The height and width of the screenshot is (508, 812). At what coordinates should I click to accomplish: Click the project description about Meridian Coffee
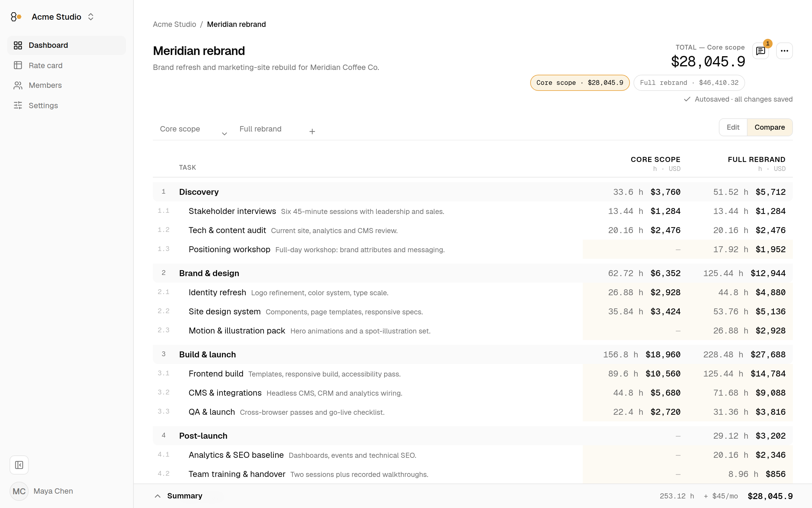point(266,68)
